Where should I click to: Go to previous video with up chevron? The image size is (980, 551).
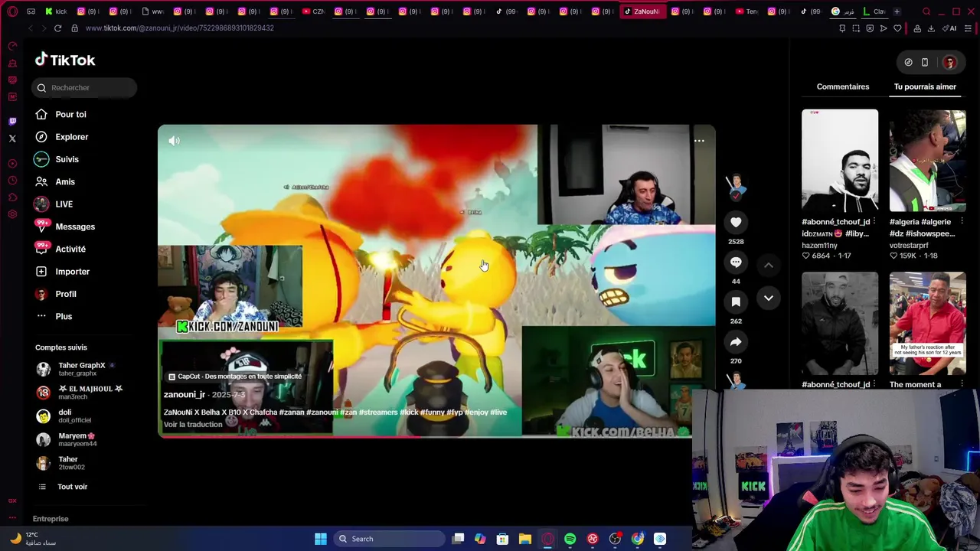[x=768, y=265]
